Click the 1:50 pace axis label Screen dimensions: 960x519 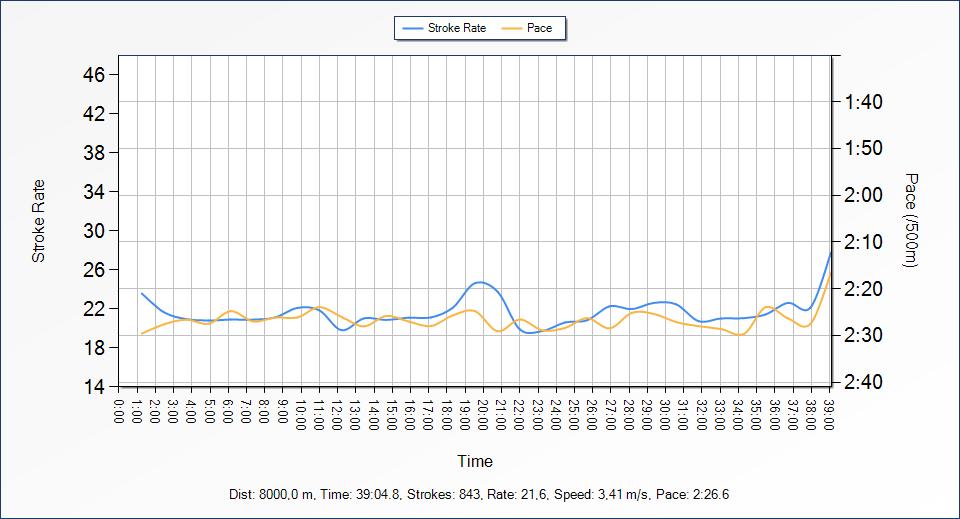click(x=863, y=148)
